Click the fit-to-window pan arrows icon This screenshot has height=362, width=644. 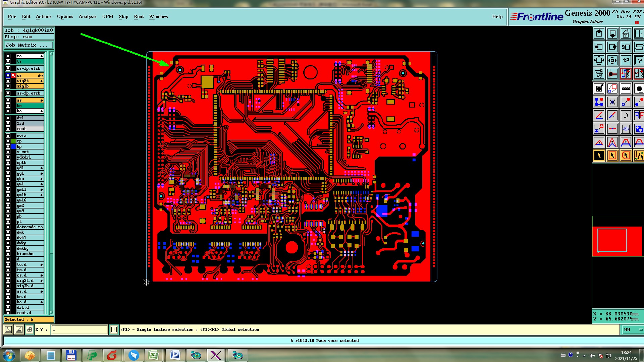[x=599, y=60]
